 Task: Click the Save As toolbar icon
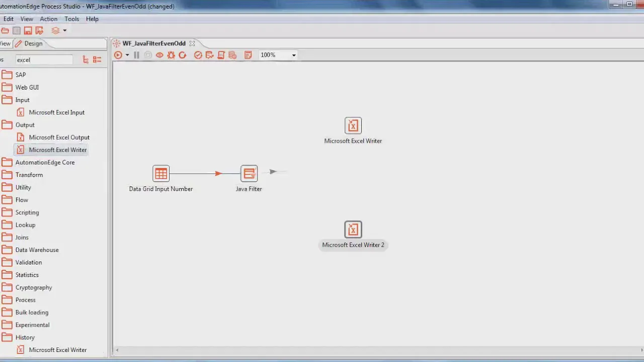tap(39, 31)
